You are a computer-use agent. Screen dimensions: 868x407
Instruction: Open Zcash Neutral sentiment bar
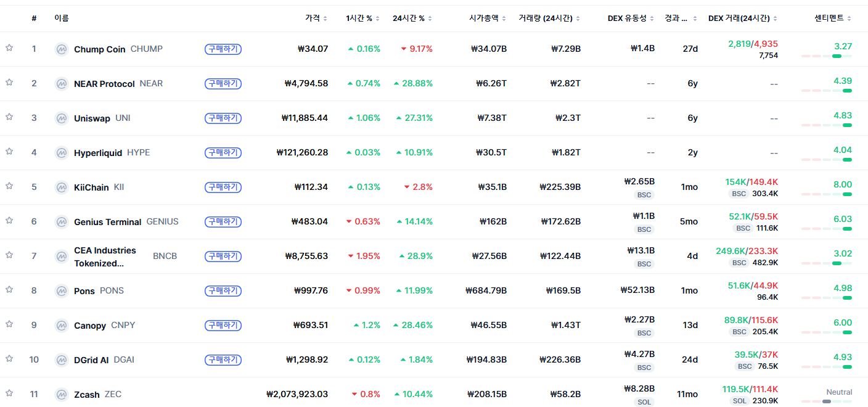[x=827, y=401]
